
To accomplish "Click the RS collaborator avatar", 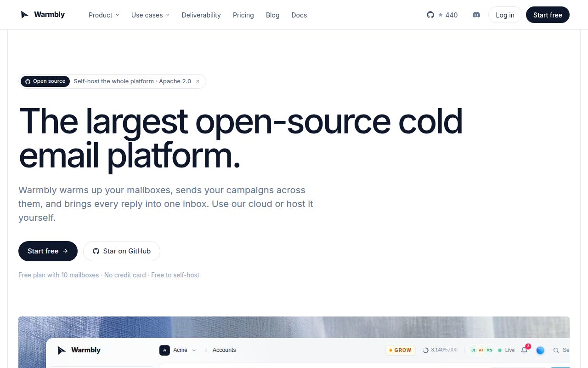I will coord(489,350).
